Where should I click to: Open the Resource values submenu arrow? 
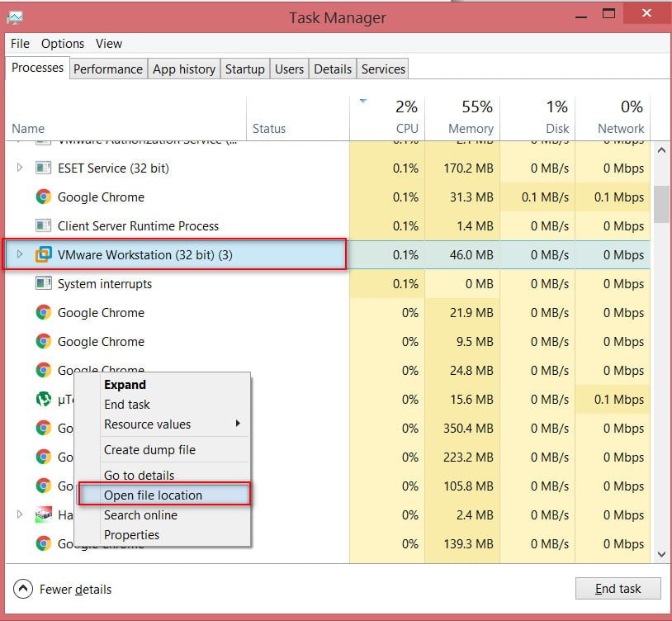[x=238, y=424]
